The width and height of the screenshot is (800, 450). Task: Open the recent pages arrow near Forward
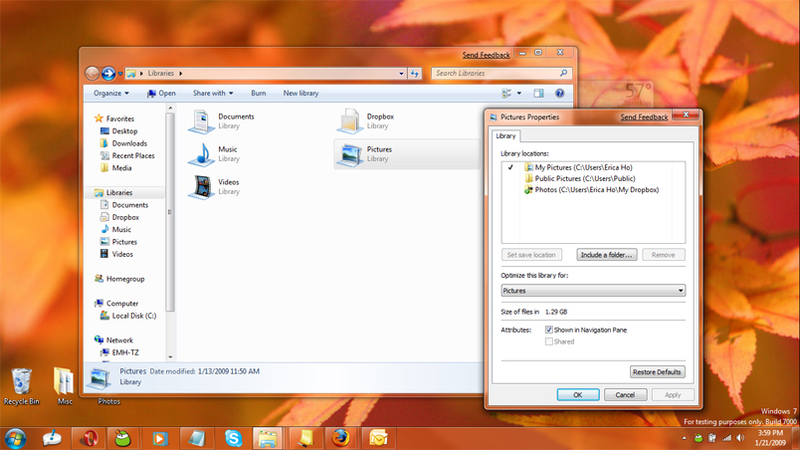[x=120, y=73]
